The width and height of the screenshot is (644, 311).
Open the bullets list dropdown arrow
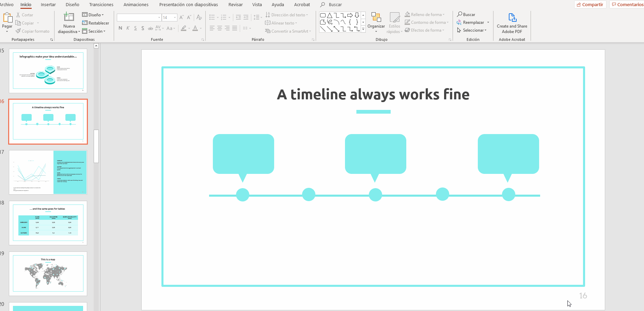218,17
